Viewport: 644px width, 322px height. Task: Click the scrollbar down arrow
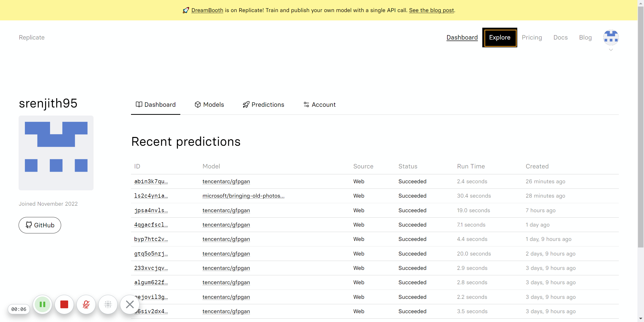(x=641, y=319)
